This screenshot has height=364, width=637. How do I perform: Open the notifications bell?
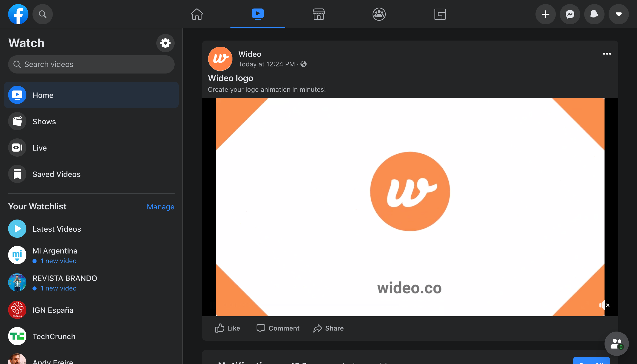594,14
